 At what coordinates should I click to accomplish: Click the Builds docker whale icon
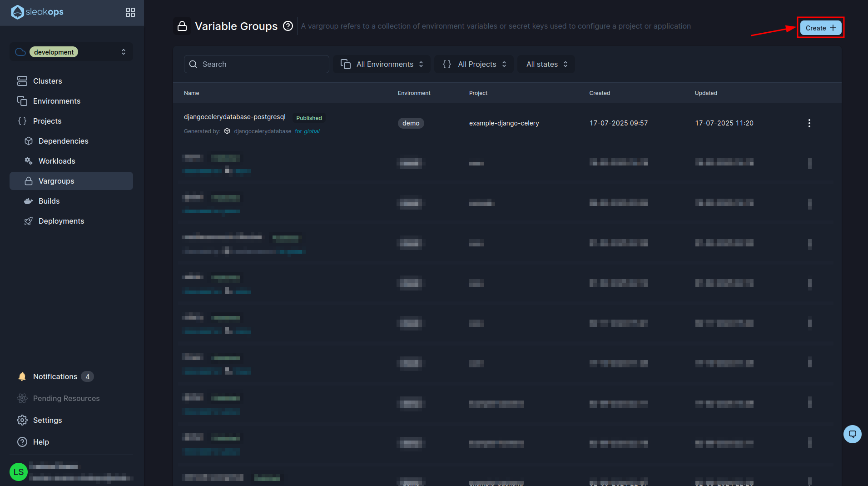pos(29,201)
